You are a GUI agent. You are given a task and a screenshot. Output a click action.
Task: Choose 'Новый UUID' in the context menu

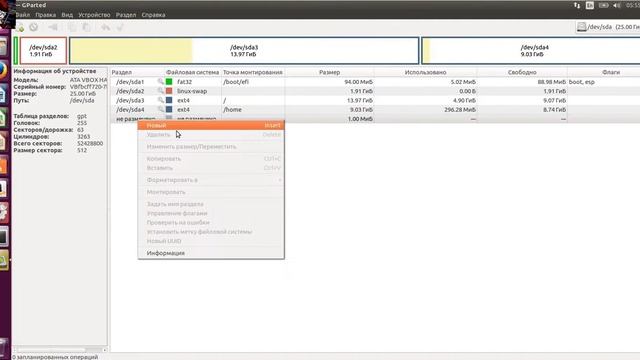211,241
